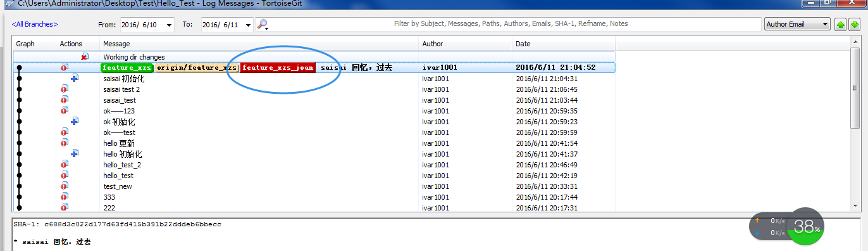The width and height of the screenshot is (868, 251).
Task: Click the scrollbar up arrow of log list
Action: point(856,41)
